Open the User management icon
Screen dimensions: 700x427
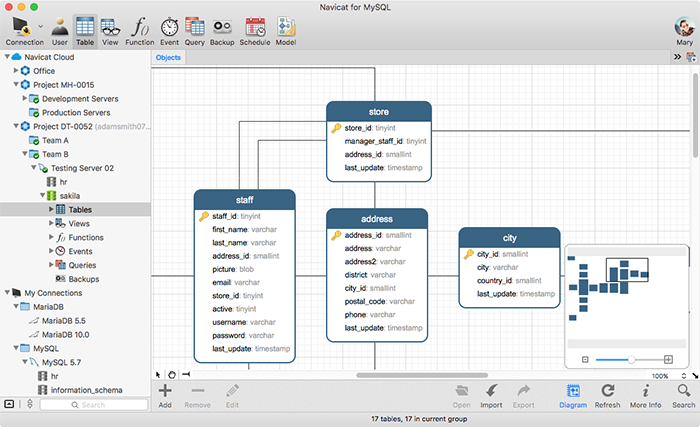point(59,31)
